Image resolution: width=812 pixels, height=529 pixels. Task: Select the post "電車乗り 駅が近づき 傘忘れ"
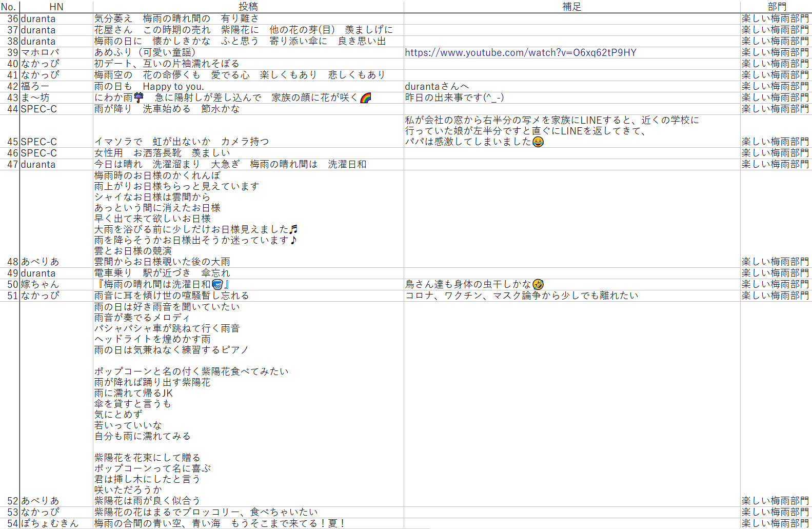coord(162,273)
